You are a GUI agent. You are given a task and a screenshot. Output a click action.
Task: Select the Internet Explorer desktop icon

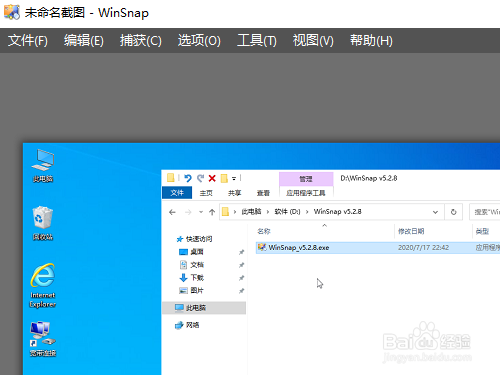43,286
